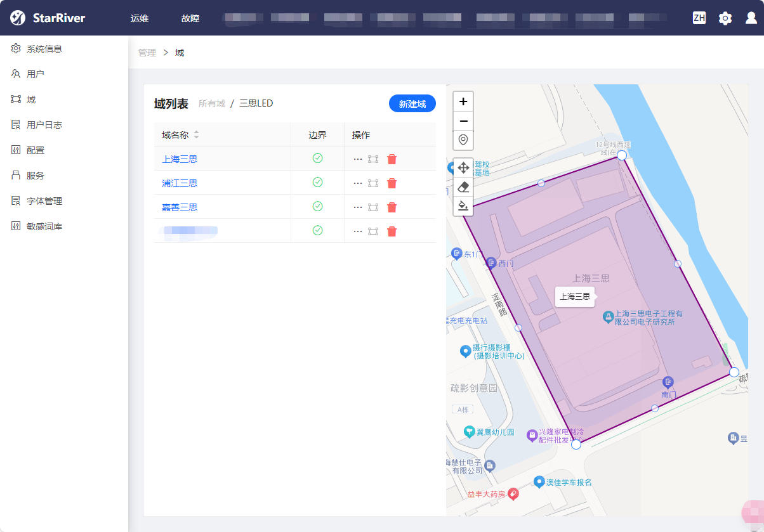Viewport: 764px width, 532px height.
Task: Open the 上海三思 domain link
Action: pos(180,159)
